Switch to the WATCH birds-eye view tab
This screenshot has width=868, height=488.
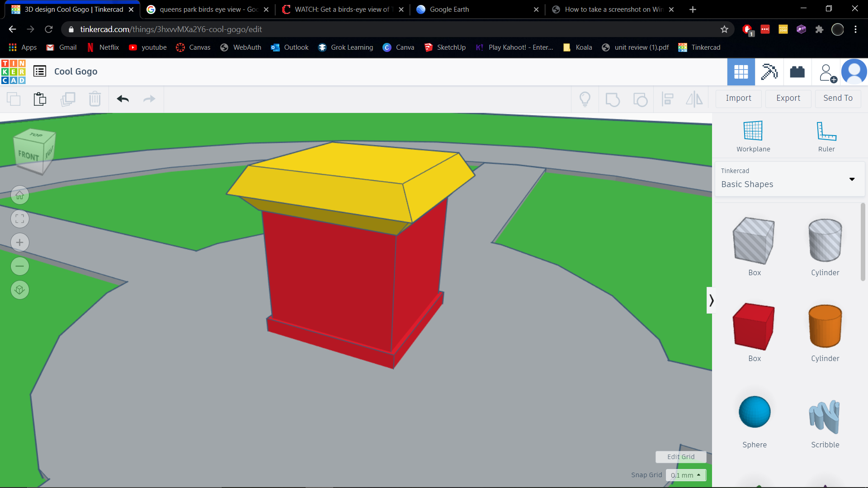pos(344,9)
